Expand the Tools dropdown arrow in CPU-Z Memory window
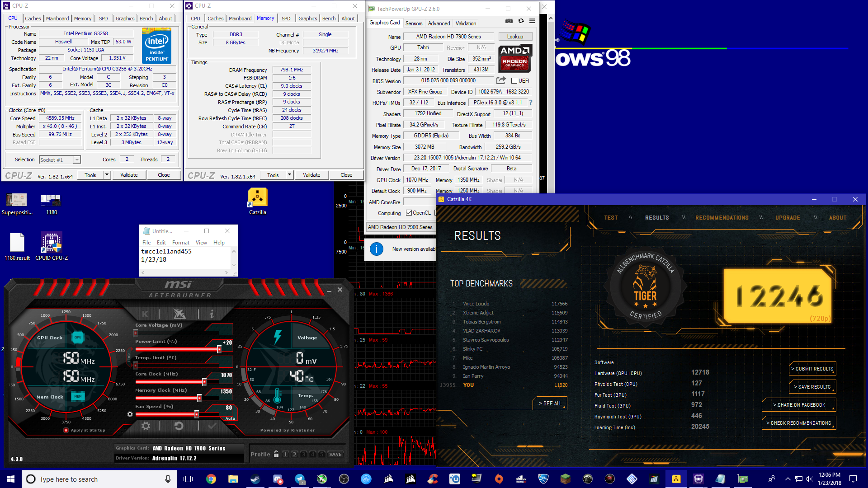The width and height of the screenshot is (868, 488). [x=289, y=175]
